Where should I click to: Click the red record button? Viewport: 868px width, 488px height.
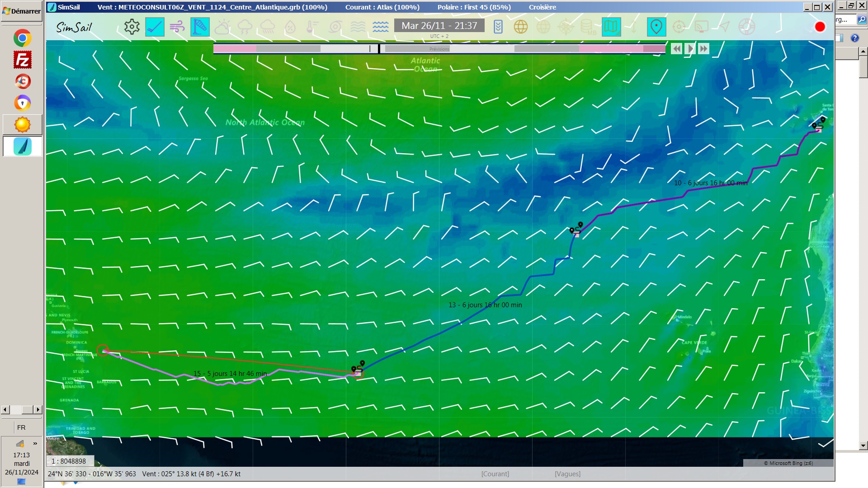pos(820,27)
